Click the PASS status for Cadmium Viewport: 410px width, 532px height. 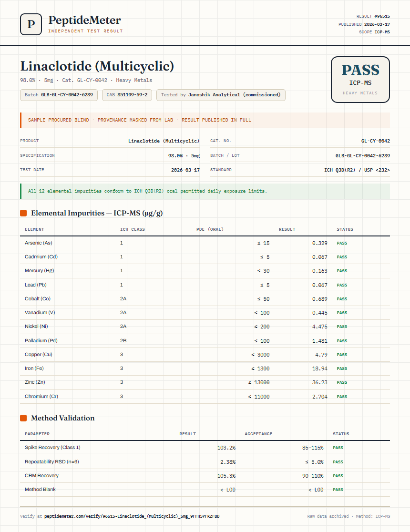(342, 257)
